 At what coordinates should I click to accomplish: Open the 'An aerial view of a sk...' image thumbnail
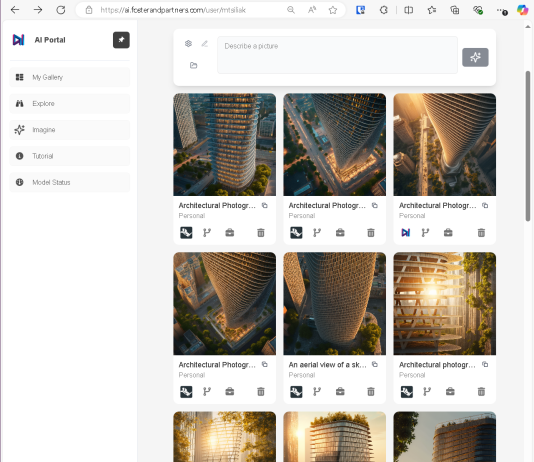[335, 304]
